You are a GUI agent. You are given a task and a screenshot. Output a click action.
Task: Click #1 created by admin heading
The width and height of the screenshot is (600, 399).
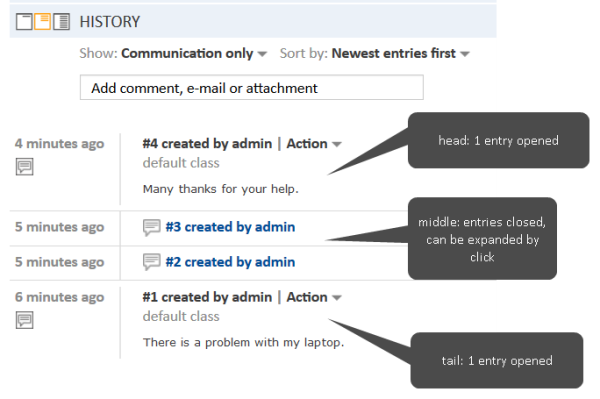[207, 297]
